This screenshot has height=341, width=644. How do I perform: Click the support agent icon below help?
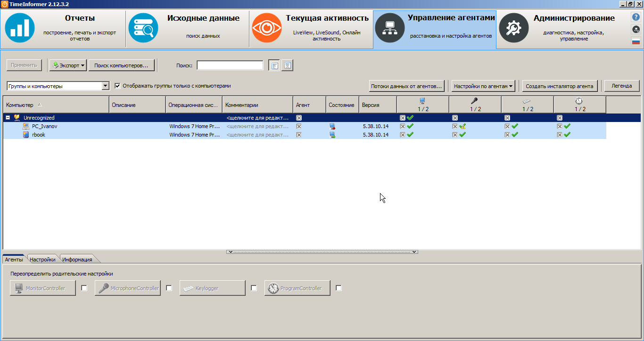click(636, 29)
